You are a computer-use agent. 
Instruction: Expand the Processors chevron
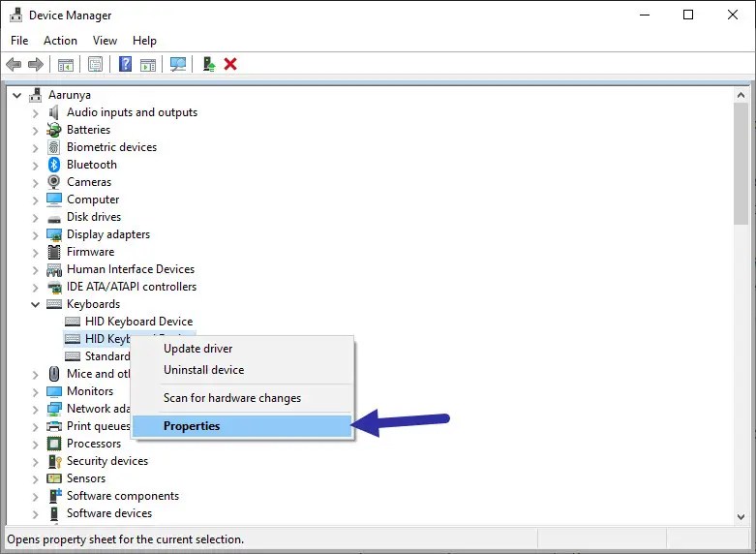pos(35,444)
